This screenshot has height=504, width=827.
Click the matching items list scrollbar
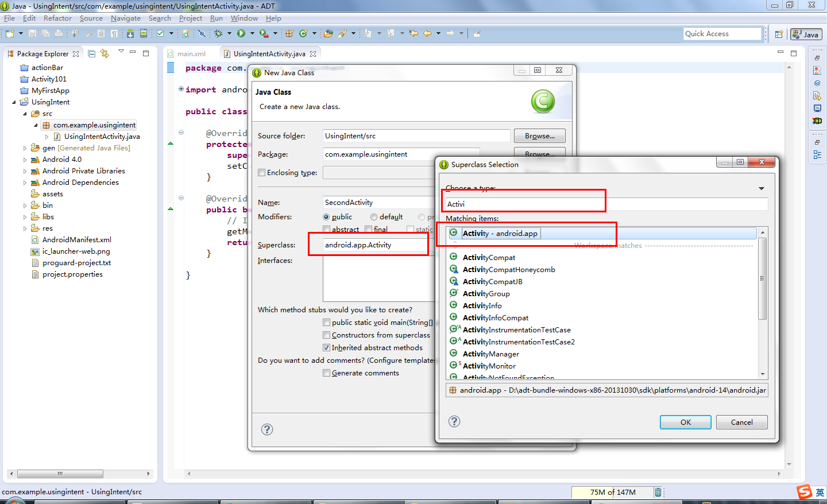763,278
